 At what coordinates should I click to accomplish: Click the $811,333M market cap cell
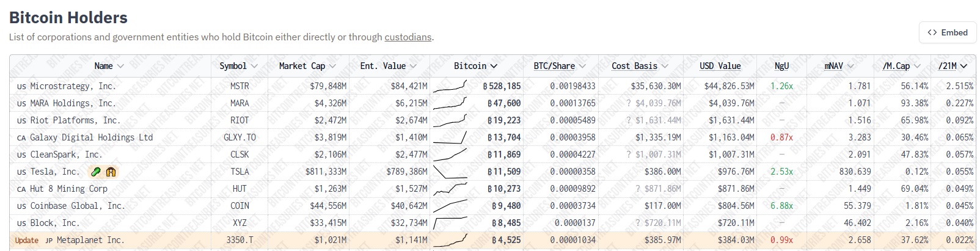coord(326,172)
